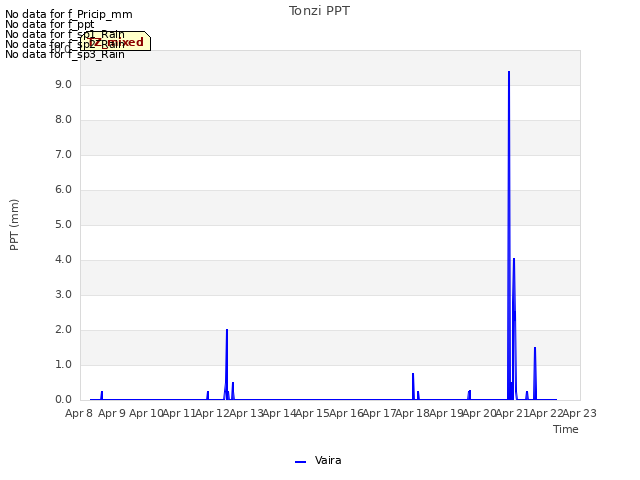Click the 'No data for f_ppt' text
Viewport: 640px width, 480px height.
pos(49,24)
